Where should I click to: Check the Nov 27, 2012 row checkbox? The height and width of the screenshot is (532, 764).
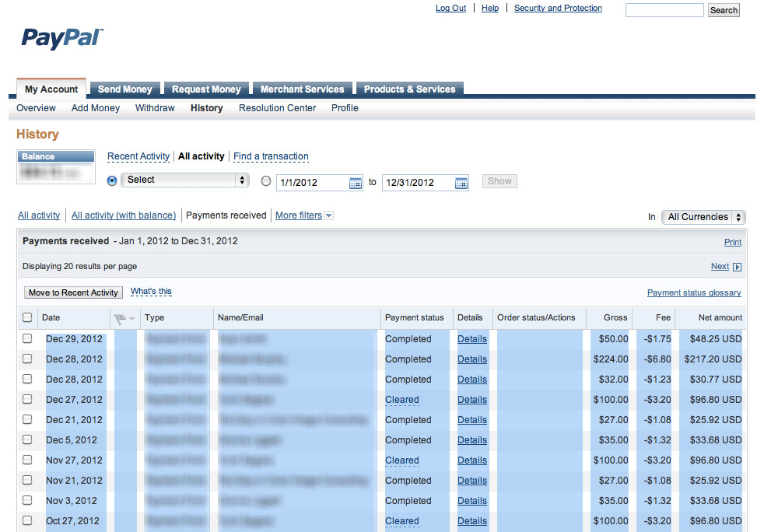(x=27, y=460)
